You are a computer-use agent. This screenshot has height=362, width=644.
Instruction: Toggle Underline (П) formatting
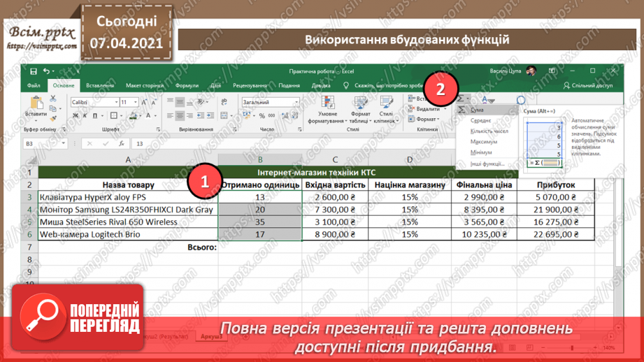(x=95, y=116)
